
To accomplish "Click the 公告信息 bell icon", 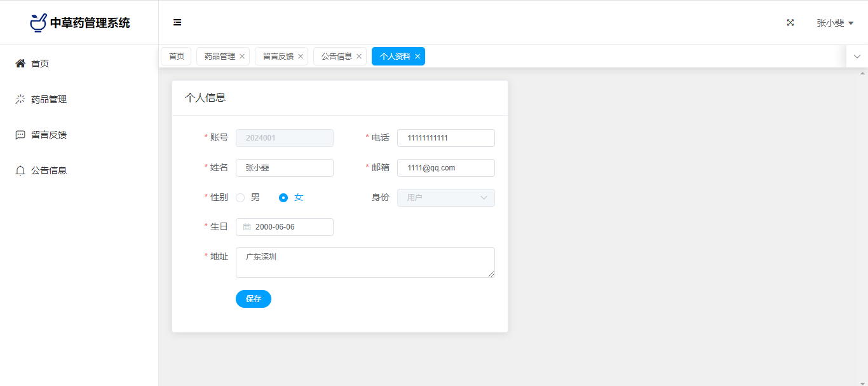I will click(x=20, y=170).
